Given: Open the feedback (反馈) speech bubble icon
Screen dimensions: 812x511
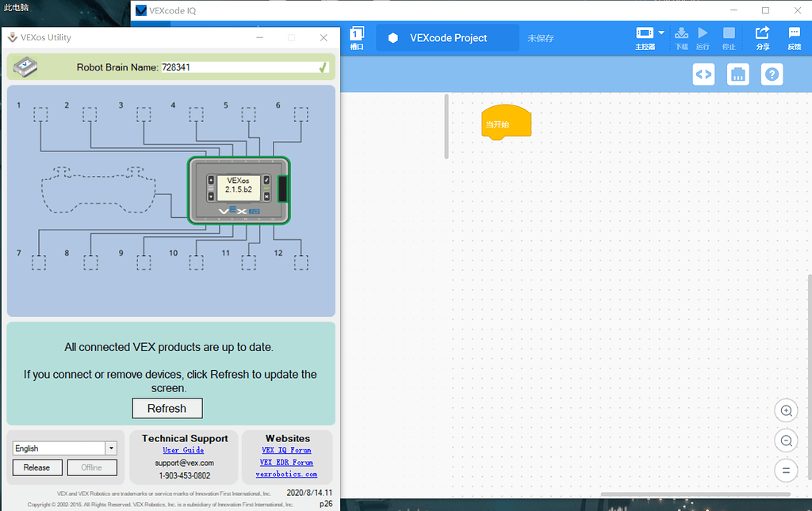Looking at the screenshot, I should click(794, 34).
